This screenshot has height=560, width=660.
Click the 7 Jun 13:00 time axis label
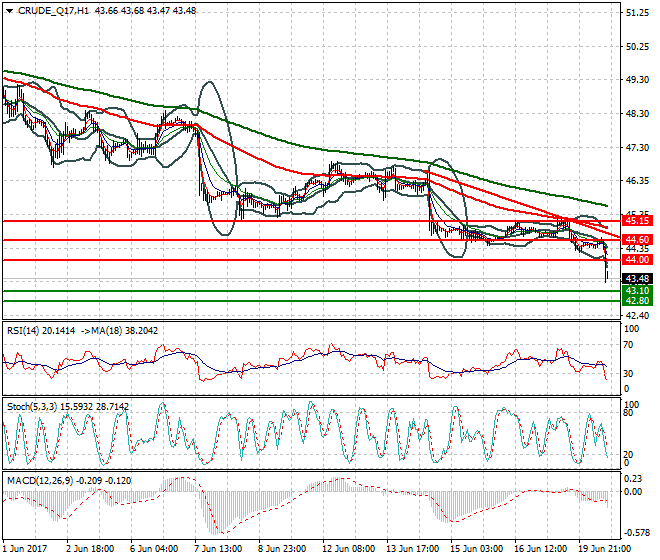click(218, 549)
